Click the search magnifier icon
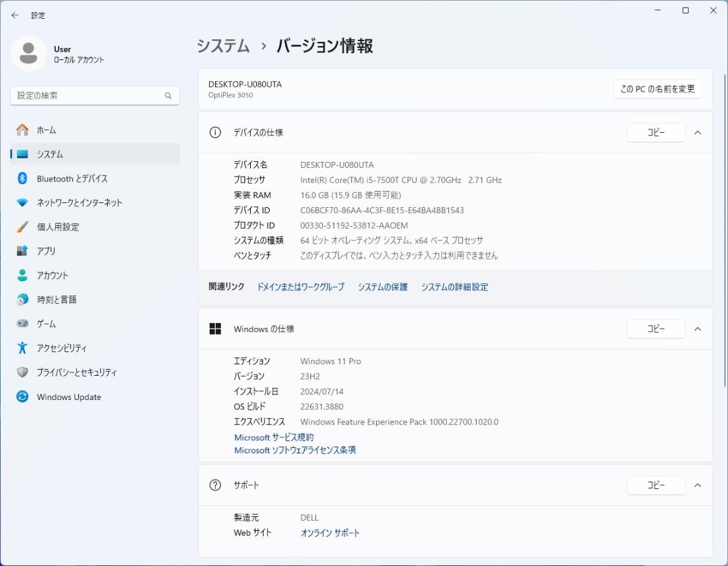 point(168,96)
